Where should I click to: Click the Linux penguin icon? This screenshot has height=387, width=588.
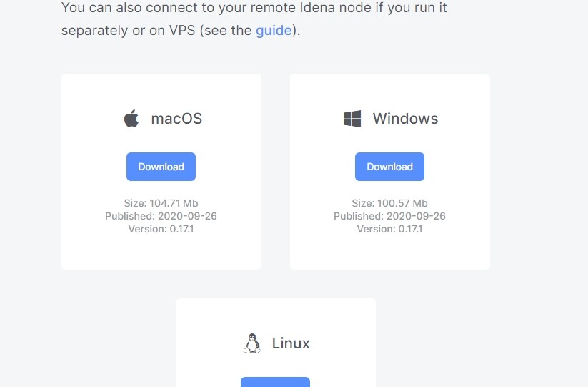click(252, 343)
